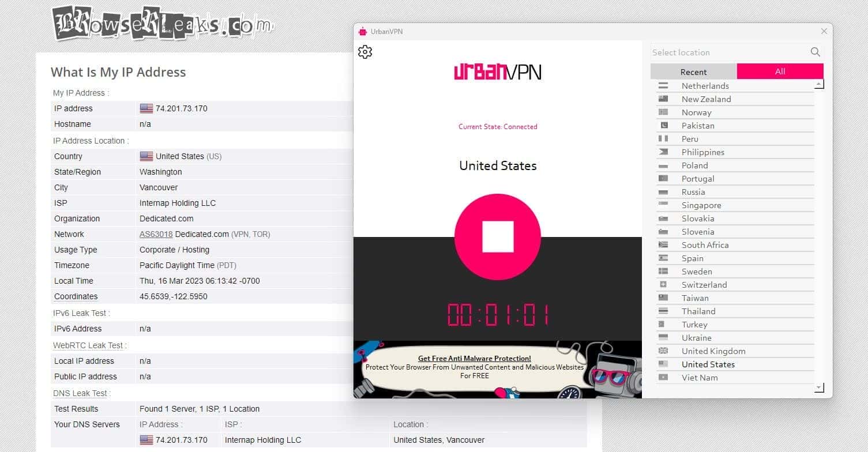Image resolution: width=868 pixels, height=452 pixels.
Task: Select Netherlands from the location list
Action: [735, 86]
